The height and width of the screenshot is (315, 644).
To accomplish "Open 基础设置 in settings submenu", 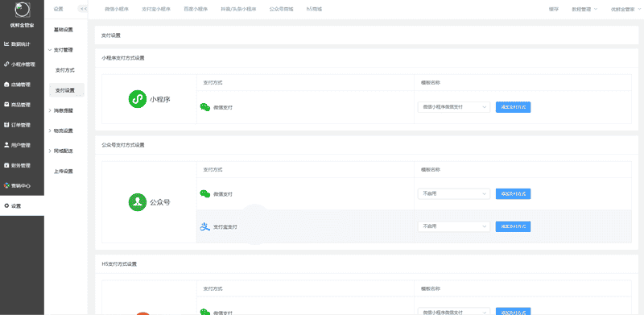I will pyautogui.click(x=64, y=30).
